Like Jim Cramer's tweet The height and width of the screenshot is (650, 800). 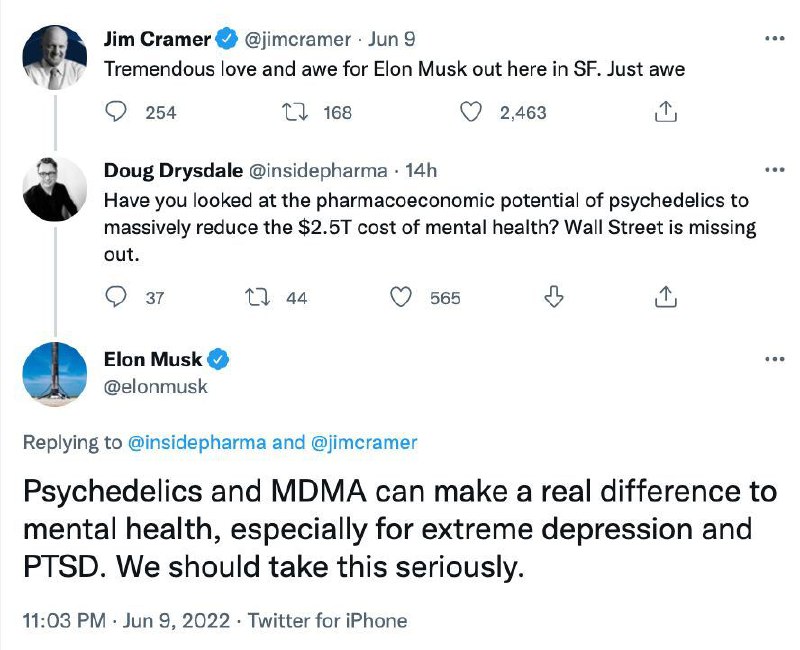[471, 112]
